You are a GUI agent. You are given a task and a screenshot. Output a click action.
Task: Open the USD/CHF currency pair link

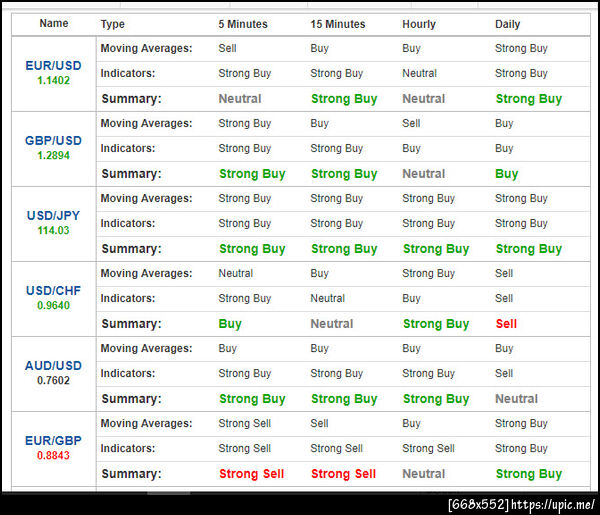click(53, 290)
